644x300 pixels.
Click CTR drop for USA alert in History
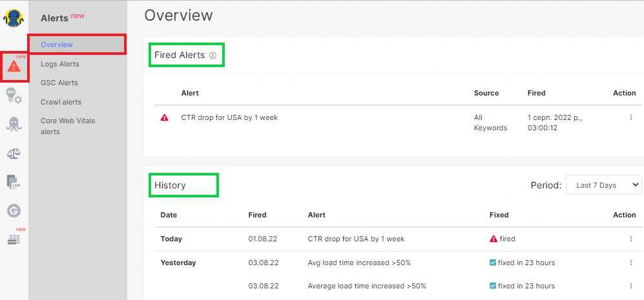[x=356, y=239]
